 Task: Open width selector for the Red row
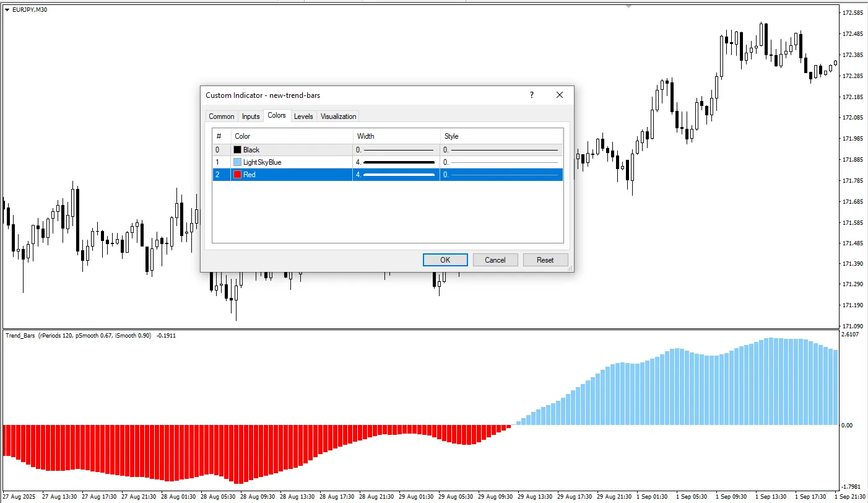click(x=396, y=175)
